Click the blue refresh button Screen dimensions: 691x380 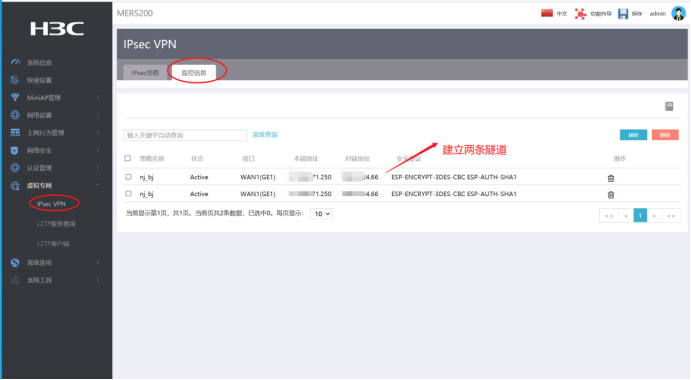point(633,135)
